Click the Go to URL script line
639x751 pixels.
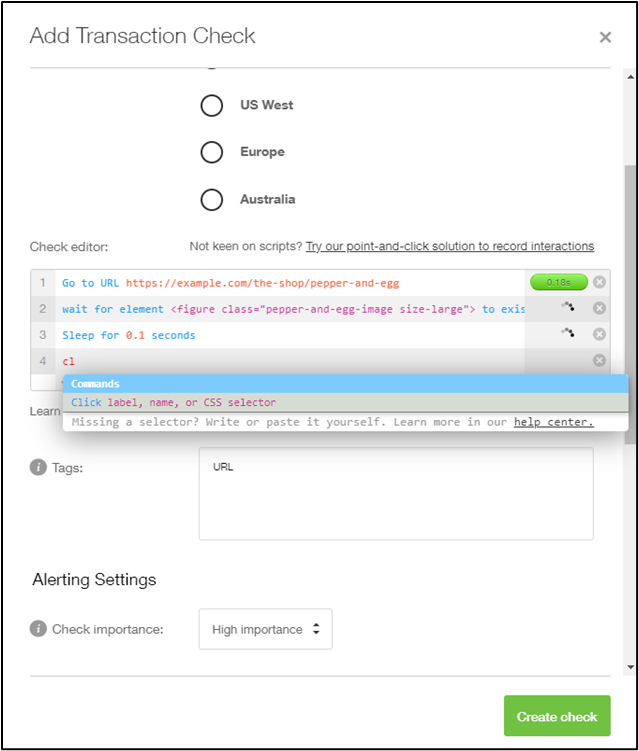point(290,283)
